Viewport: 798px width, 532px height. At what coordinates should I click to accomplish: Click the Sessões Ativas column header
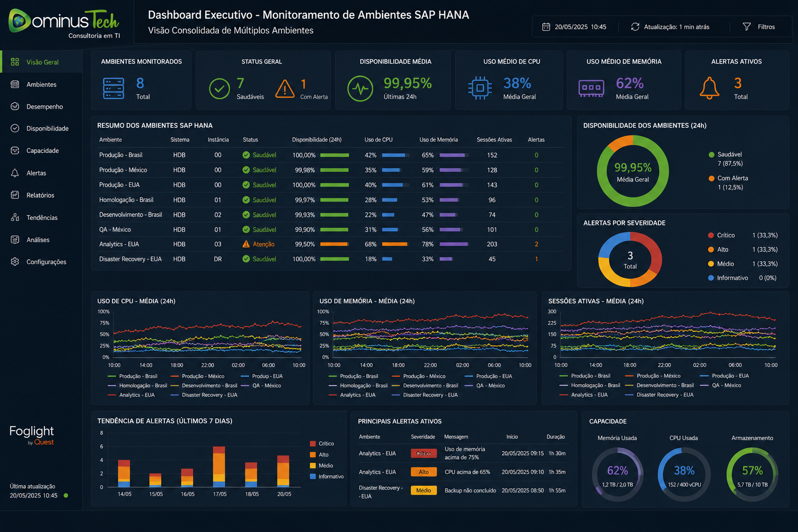click(494, 140)
